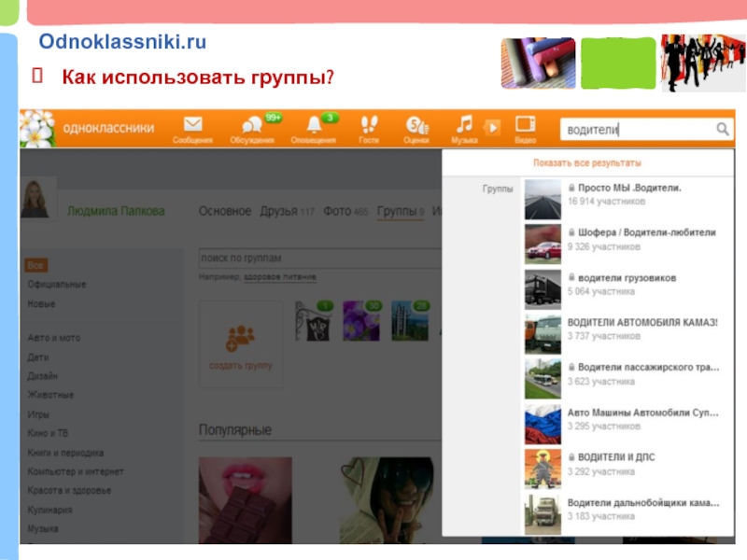
Task: Select Красота и здоровье category
Action: pyautogui.click(x=69, y=491)
